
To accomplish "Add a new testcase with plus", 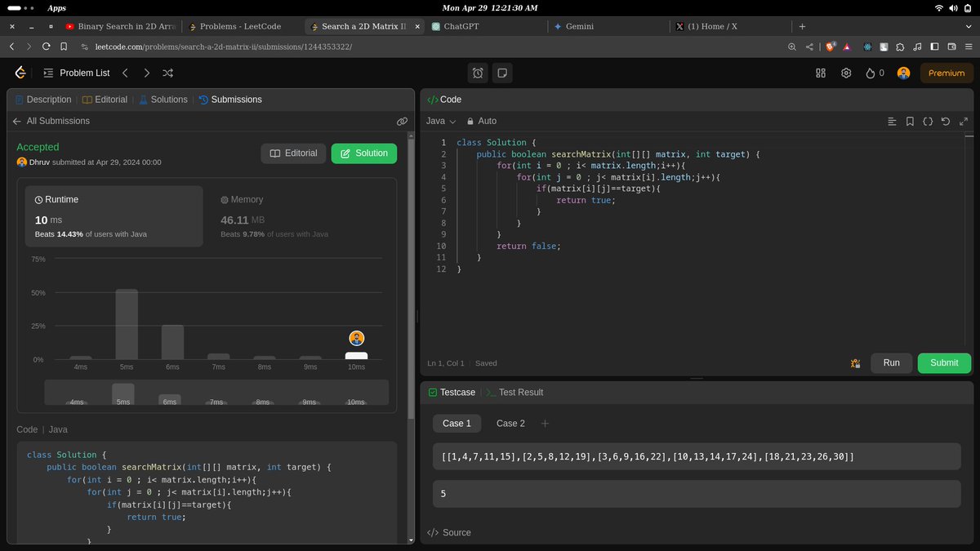I will coord(545,424).
